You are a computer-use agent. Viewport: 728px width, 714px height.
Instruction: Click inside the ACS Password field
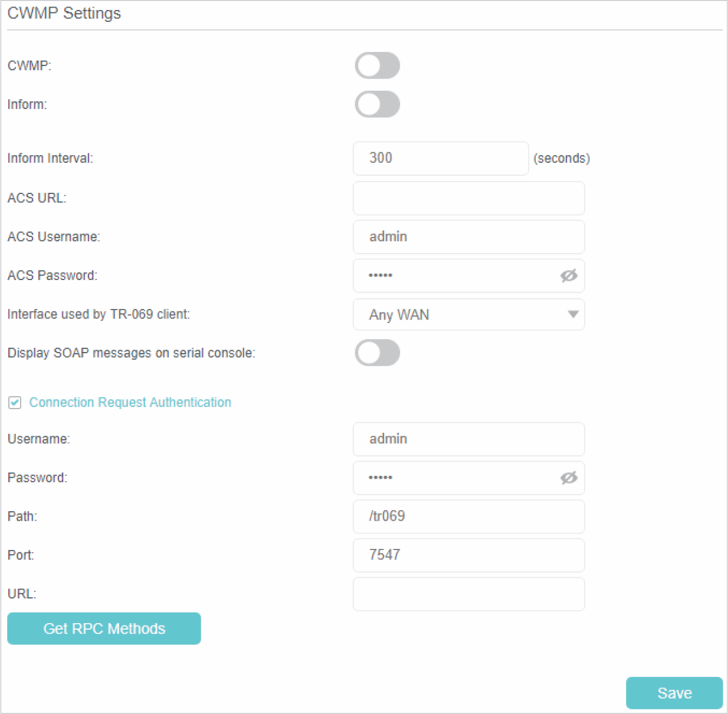(x=454, y=276)
